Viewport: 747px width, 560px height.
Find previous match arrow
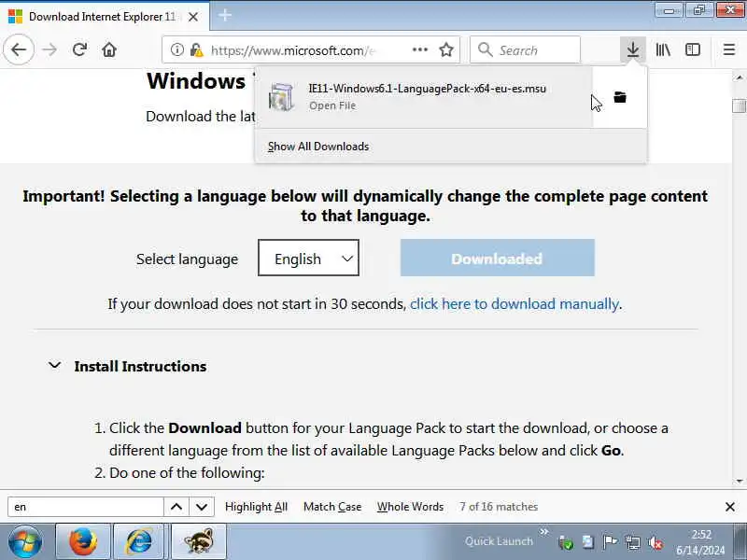click(176, 507)
